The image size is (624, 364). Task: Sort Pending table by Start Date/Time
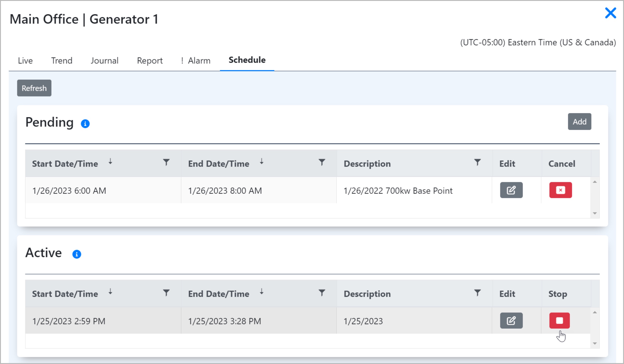tap(65, 164)
